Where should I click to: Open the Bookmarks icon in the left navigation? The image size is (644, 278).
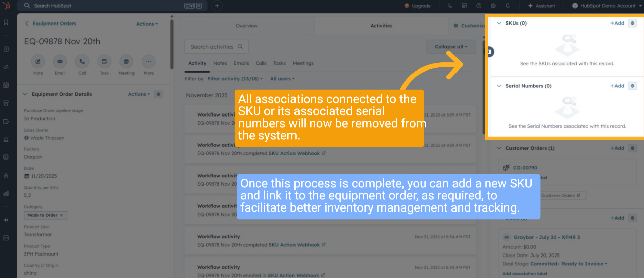pos(6,22)
